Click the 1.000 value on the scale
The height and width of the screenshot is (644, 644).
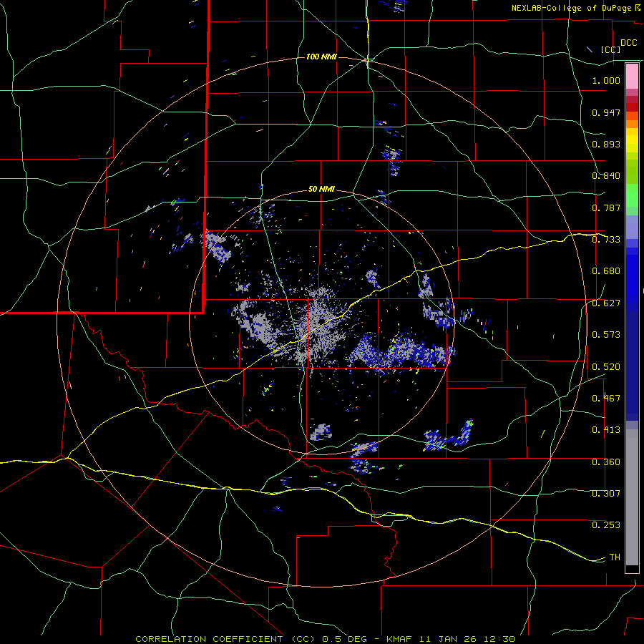606,80
